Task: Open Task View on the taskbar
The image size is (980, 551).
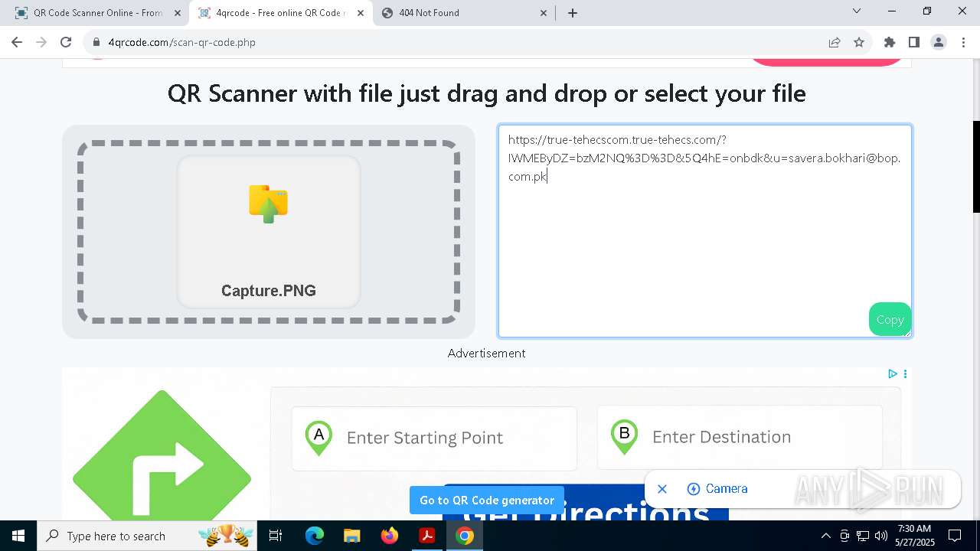Action: pos(276,536)
